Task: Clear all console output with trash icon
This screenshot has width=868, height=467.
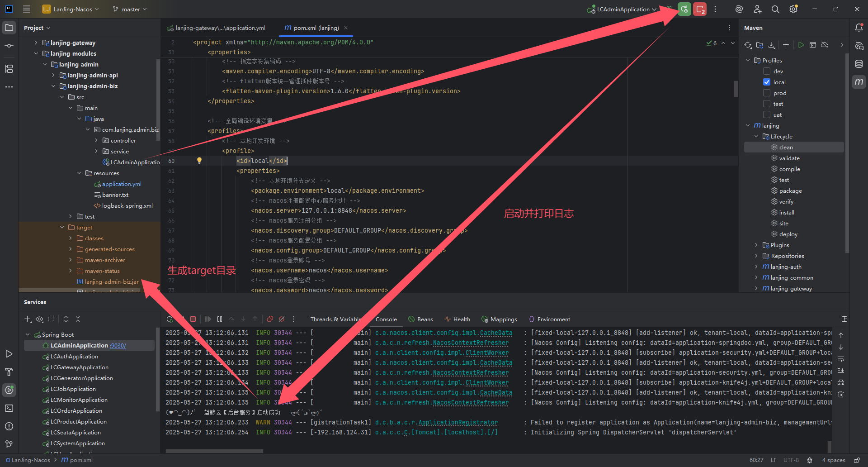Action: 841,394
